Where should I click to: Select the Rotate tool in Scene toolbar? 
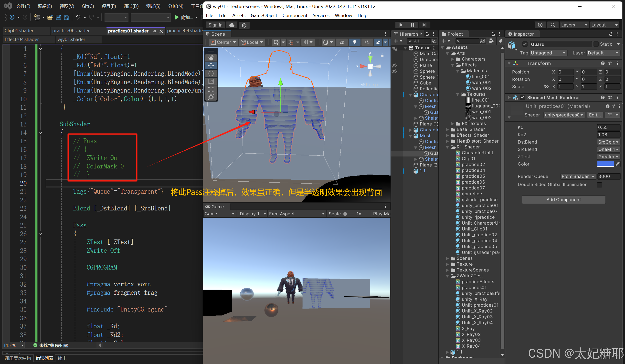click(x=211, y=73)
